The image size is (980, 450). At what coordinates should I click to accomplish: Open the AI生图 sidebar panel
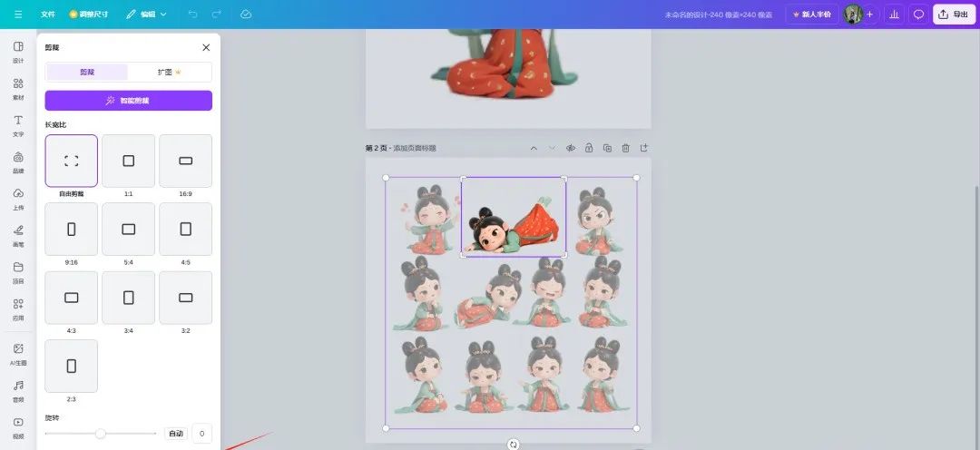point(18,355)
